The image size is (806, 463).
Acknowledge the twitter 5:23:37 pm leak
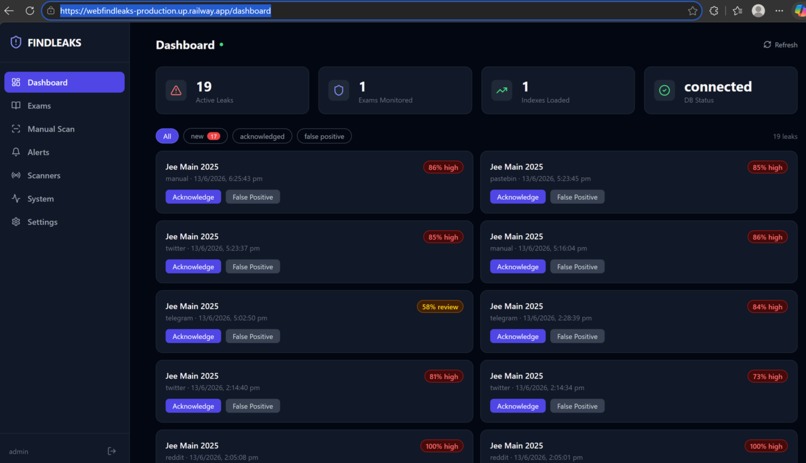[x=193, y=267]
